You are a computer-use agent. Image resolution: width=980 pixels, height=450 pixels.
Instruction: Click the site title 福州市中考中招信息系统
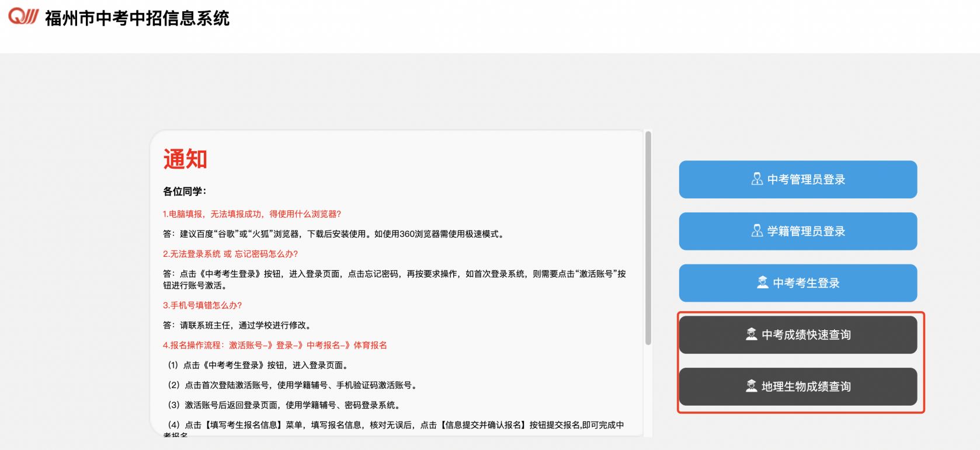137,18
